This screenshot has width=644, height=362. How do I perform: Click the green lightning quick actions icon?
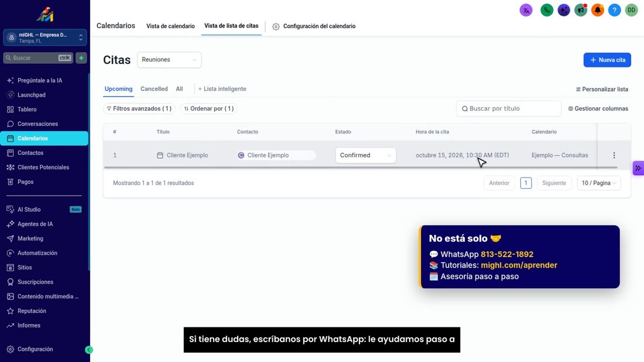point(81,58)
